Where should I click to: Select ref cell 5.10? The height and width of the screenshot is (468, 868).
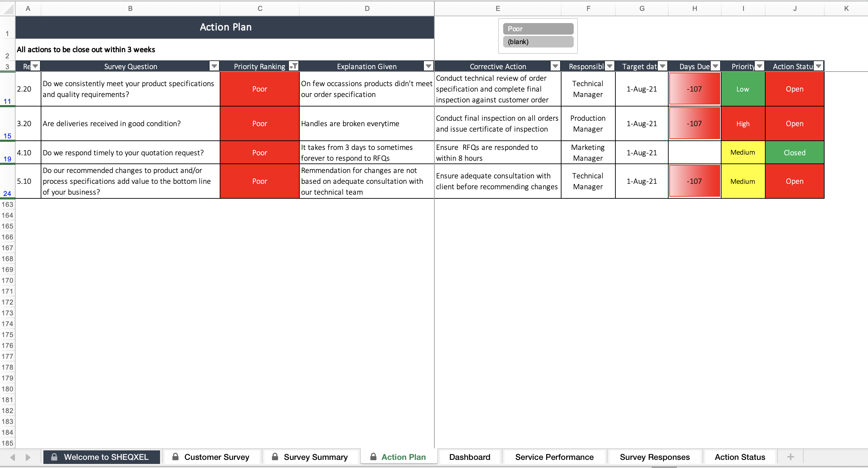point(28,181)
